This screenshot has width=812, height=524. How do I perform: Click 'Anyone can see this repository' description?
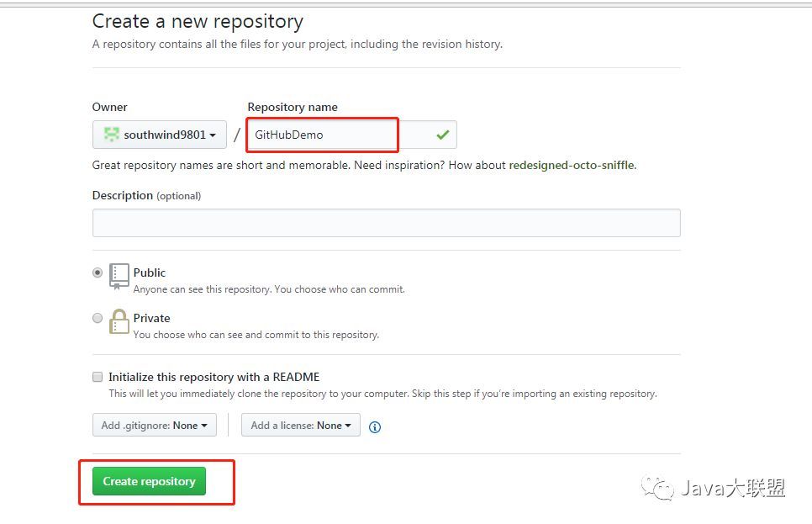269,289
